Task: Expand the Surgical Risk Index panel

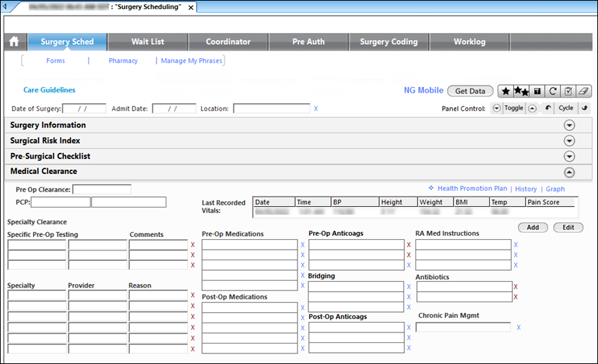Action: pos(569,141)
